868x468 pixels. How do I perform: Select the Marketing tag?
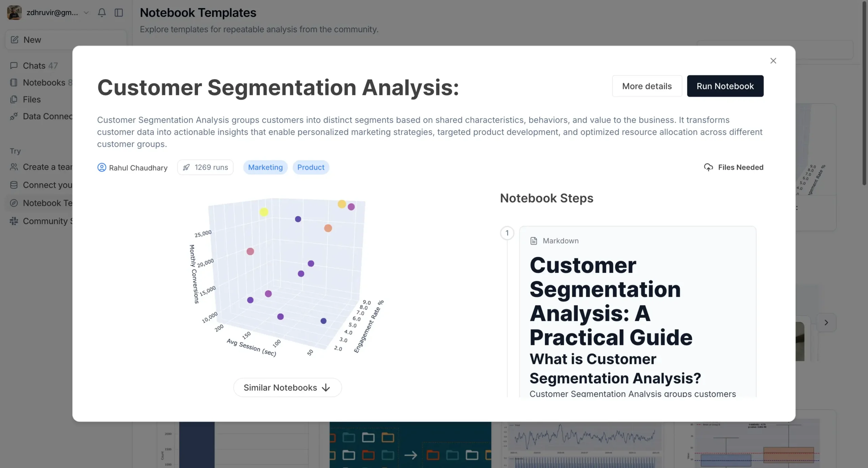[265, 167]
